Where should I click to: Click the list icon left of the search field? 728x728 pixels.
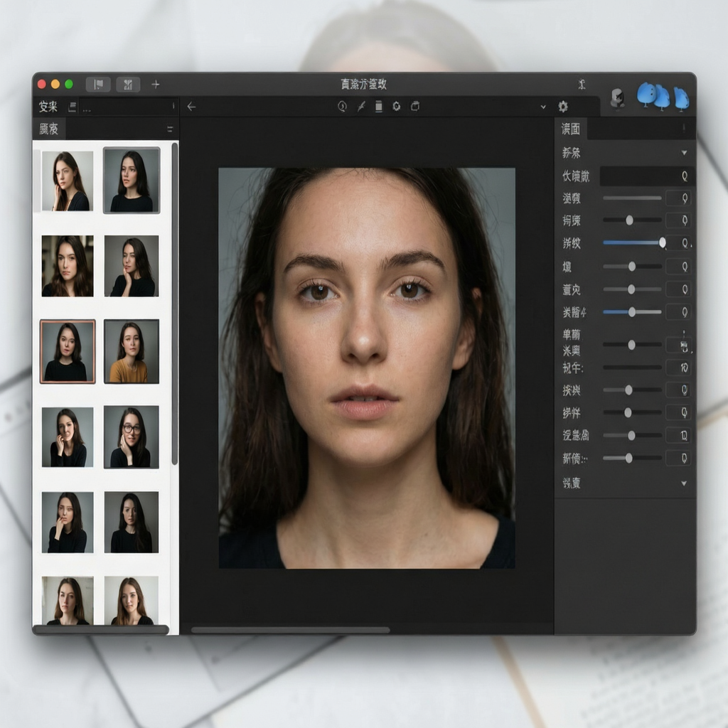tap(72, 107)
